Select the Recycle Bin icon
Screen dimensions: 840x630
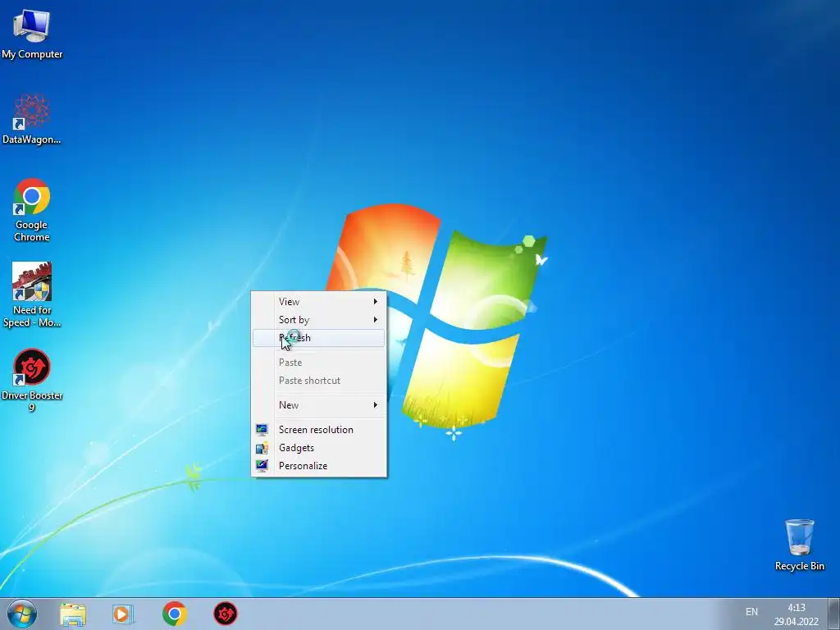799,545
